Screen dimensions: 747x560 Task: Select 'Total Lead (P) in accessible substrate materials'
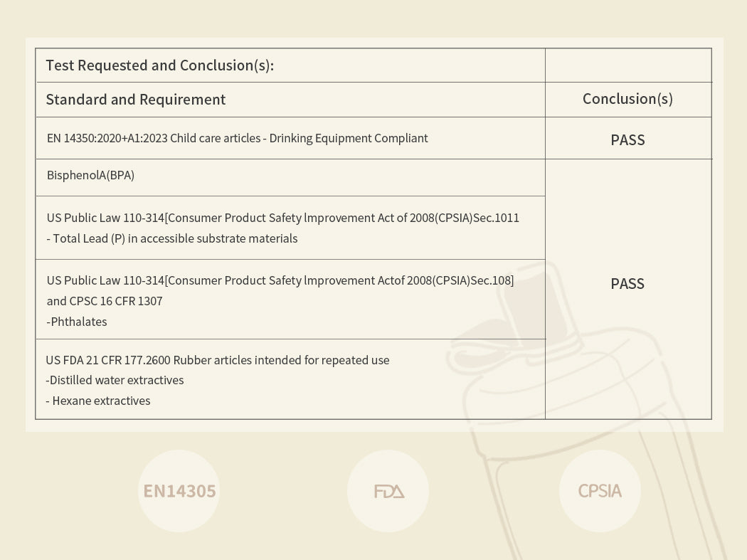[x=172, y=238]
